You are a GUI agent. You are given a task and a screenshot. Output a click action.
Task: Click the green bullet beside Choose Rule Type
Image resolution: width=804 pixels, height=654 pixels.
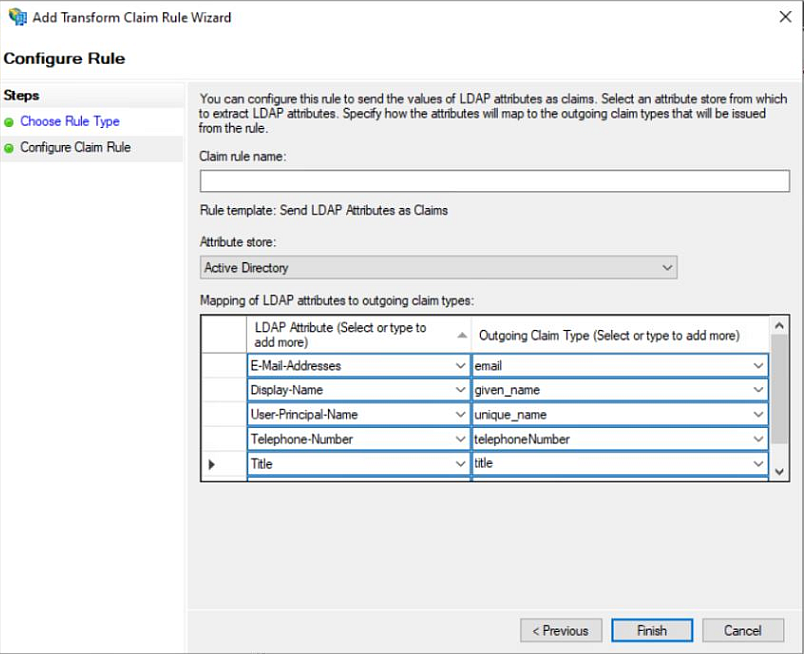coord(10,122)
